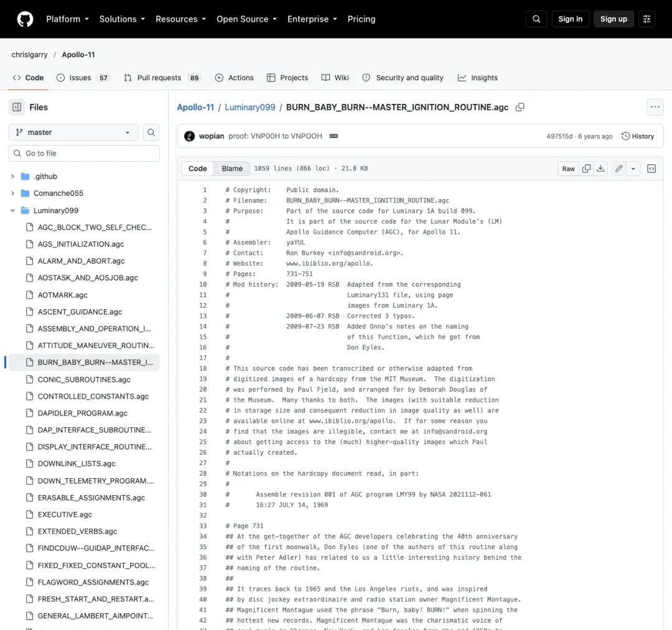This screenshot has height=630, width=672.
Task: Go to Pricing page
Action: pos(362,19)
